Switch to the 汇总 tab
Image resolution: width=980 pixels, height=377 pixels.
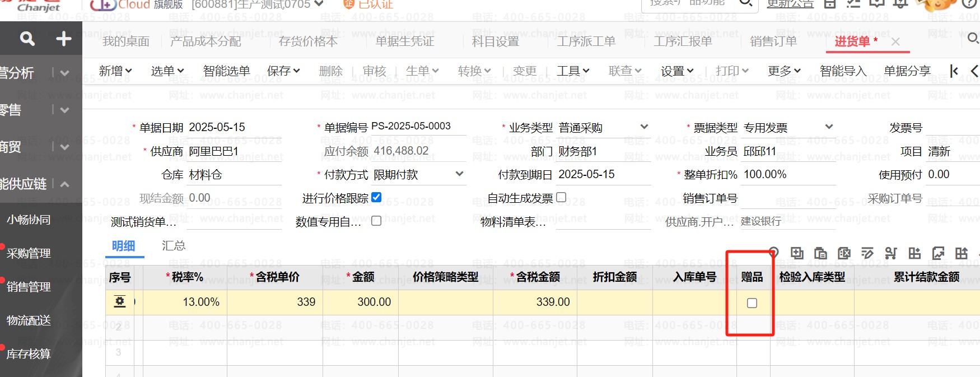(x=174, y=246)
